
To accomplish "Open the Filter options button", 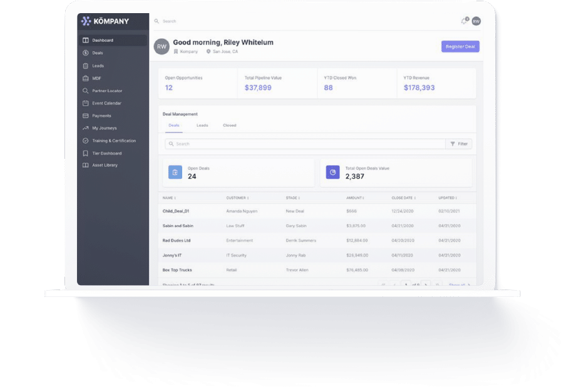I will tap(459, 144).
